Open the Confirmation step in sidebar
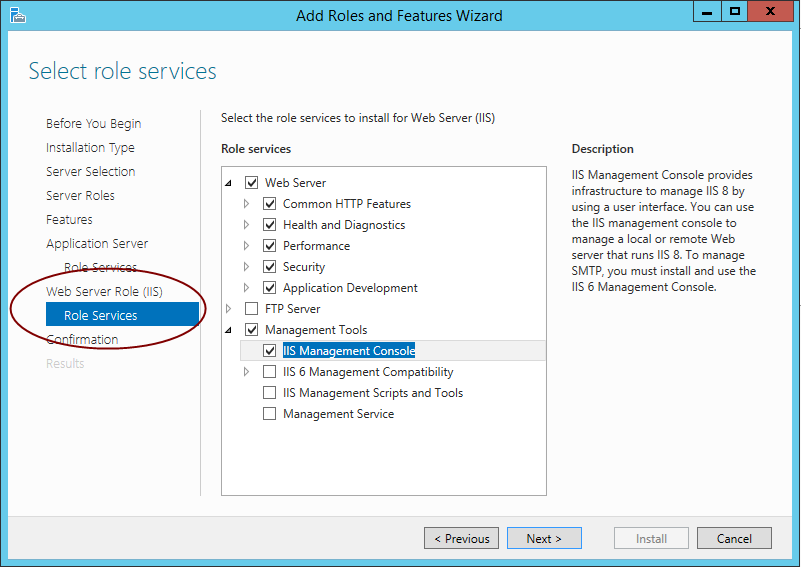 pos(82,340)
